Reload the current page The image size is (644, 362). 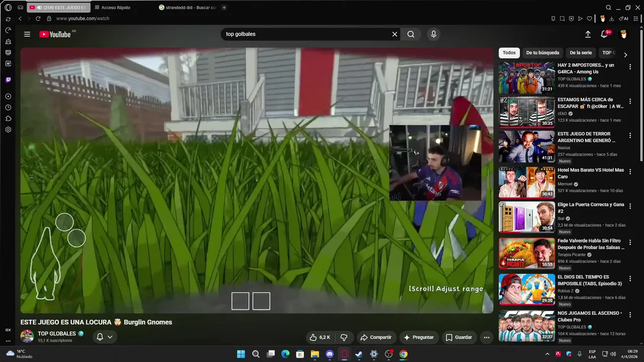[x=38, y=19]
